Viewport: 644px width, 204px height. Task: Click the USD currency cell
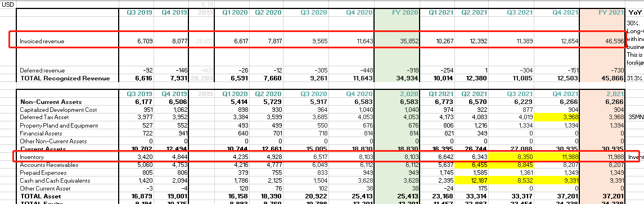tap(8, 4)
